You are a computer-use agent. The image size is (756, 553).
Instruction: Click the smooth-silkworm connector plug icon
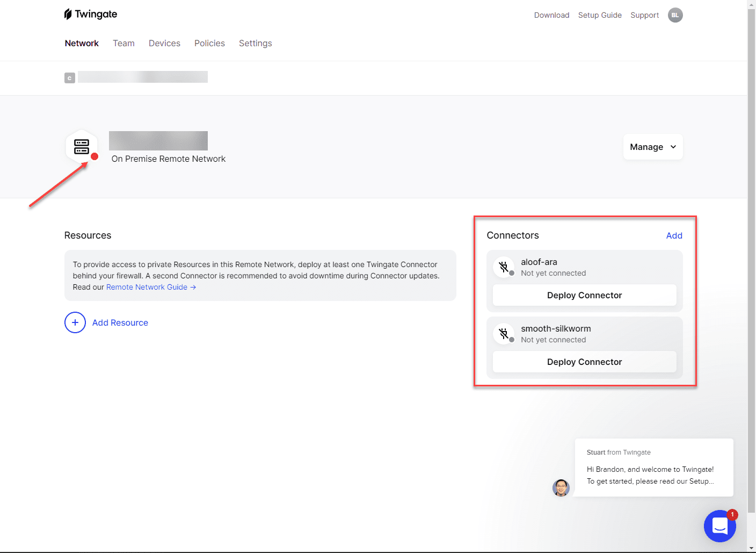(x=504, y=334)
